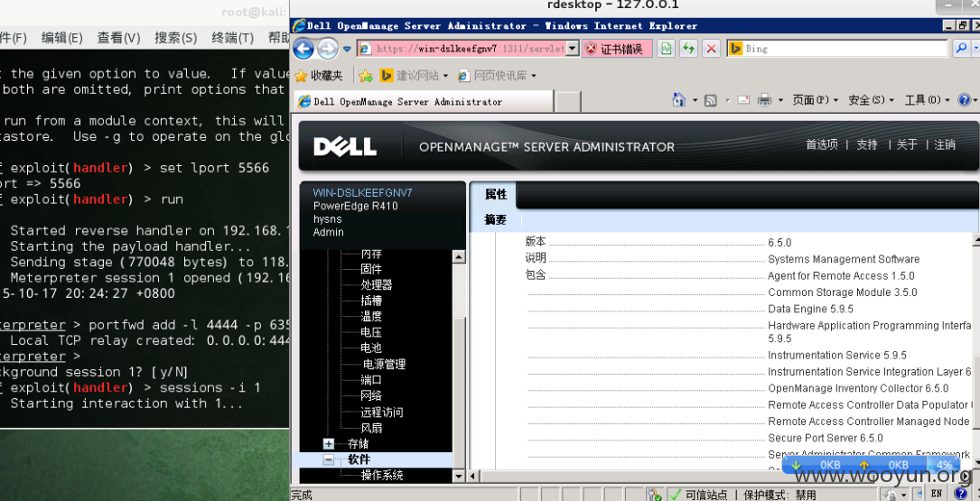Select 处理器 processors in the tree
This screenshot has width=980, height=501.
click(377, 285)
